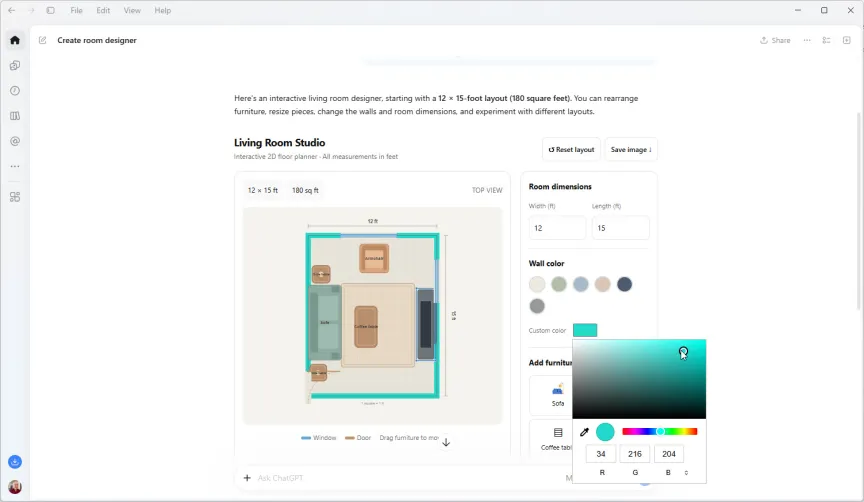Screen dimensions: 864x502
Task: Click the scroll-down arrow button above the chat box
Action: (x=446, y=442)
